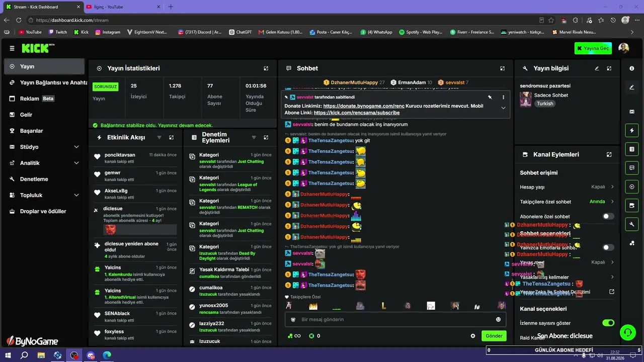The height and width of the screenshot is (362, 644).
Task: Toggle the wrench rail icon
Action: (x=632, y=224)
